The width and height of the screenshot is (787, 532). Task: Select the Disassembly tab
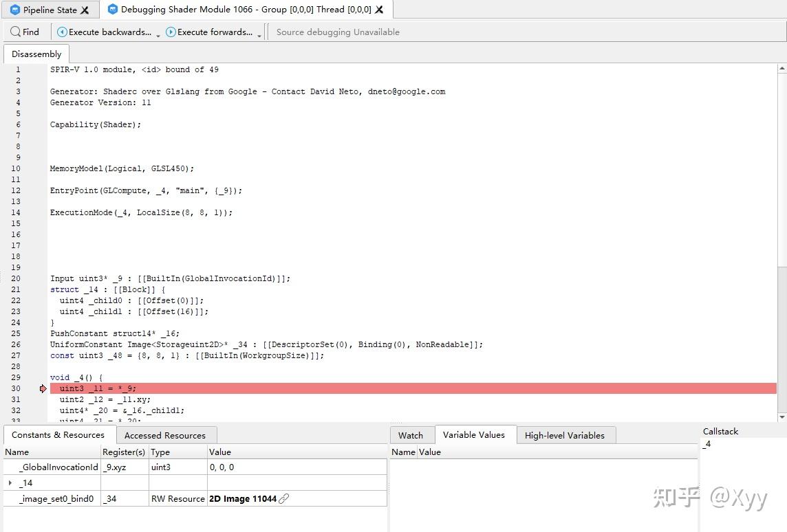pyautogui.click(x=36, y=54)
